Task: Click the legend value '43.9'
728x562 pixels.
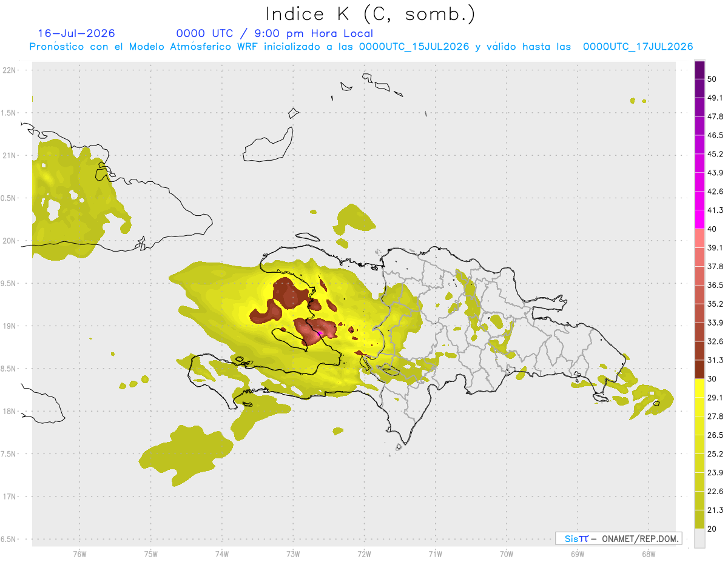Action: 715,173
